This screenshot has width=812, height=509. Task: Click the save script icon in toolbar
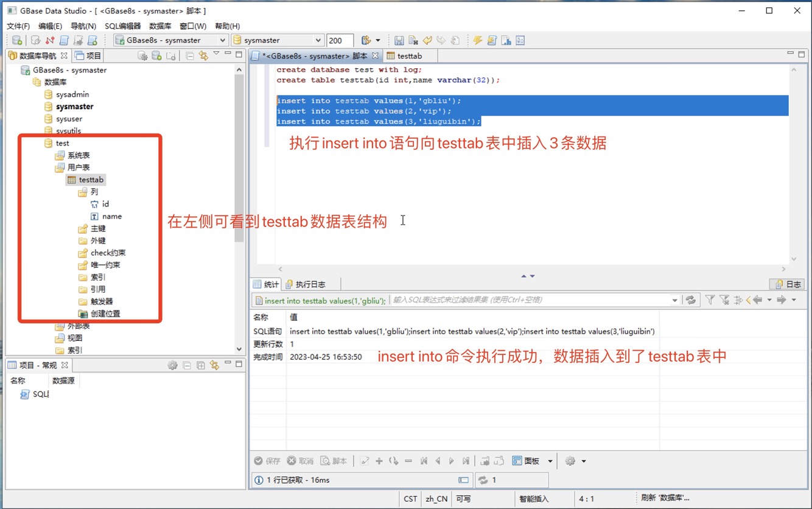(399, 40)
